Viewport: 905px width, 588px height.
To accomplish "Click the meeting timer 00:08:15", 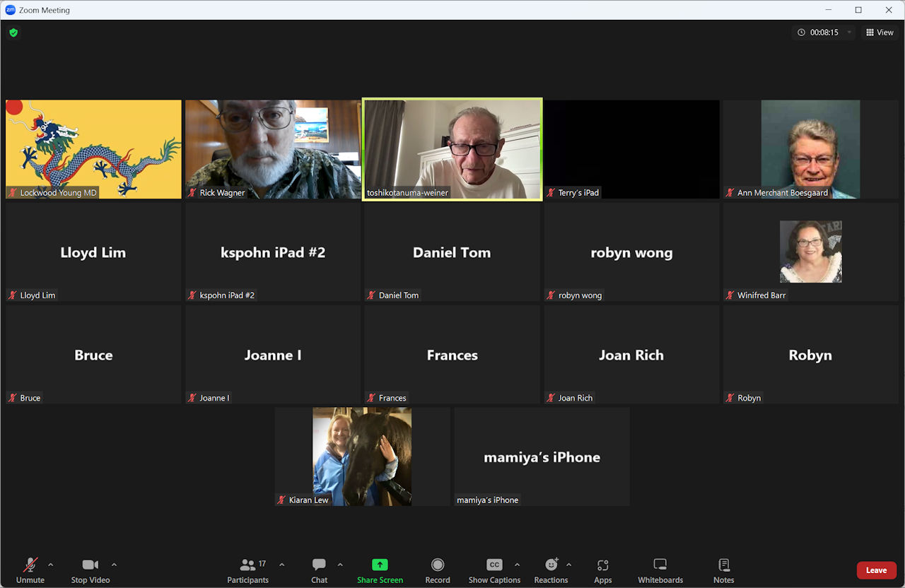I will click(x=824, y=33).
